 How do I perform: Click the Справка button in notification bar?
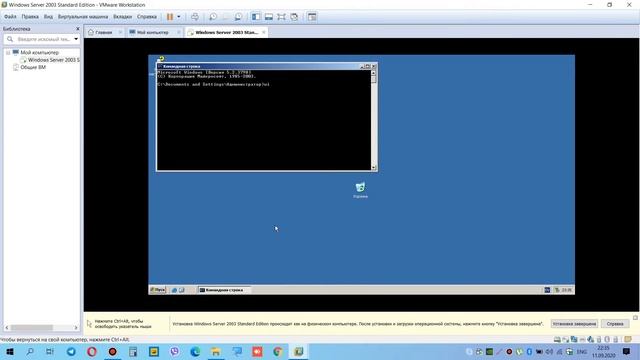pyautogui.click(x=615, y=324)
